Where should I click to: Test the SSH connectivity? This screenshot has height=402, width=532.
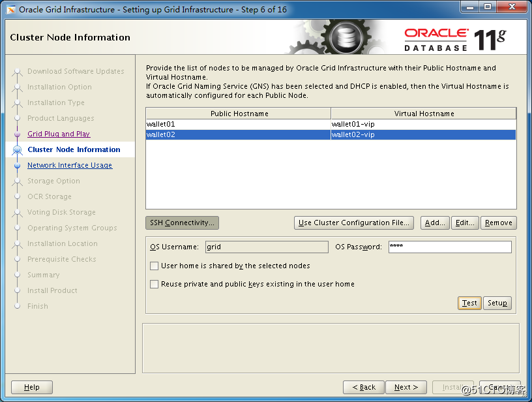[x=469, y=303]
